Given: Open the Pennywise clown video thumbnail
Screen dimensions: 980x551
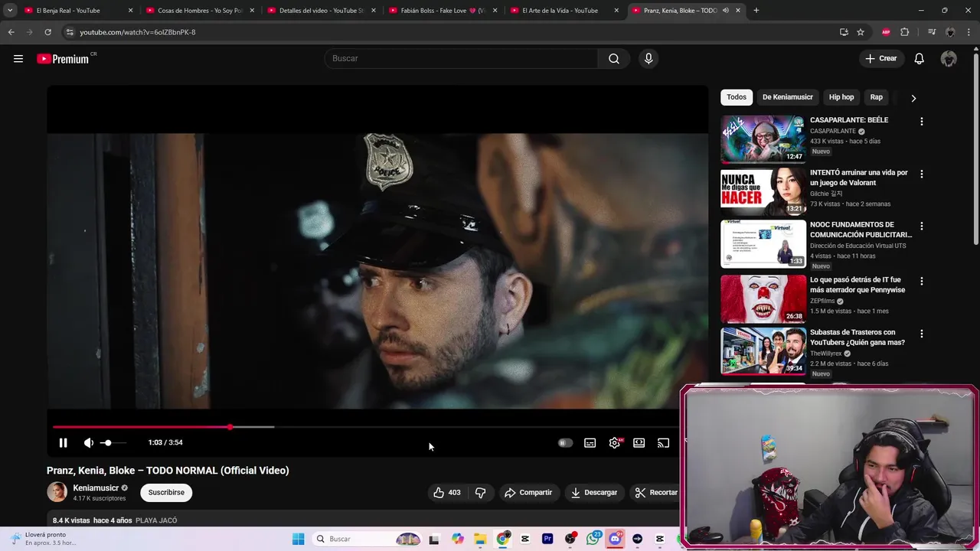Looking at the screenshot, I should [763, 299].
